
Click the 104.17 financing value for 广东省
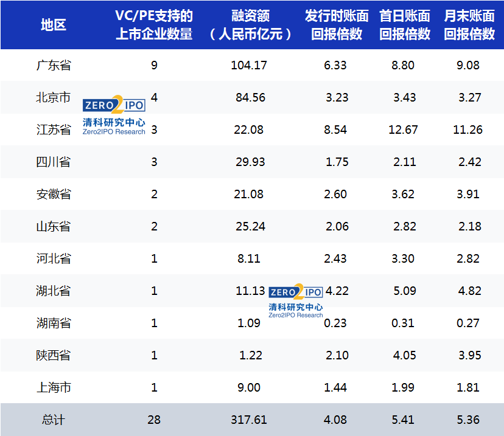249,65
